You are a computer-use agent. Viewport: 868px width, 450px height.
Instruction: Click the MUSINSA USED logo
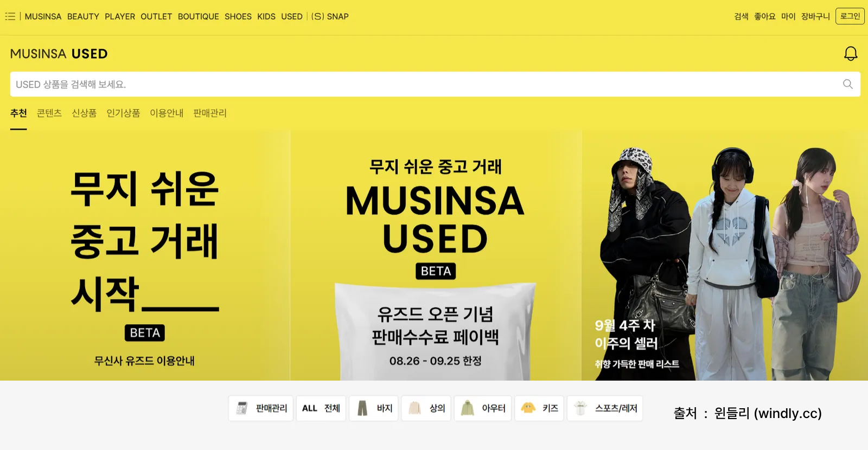59,54
